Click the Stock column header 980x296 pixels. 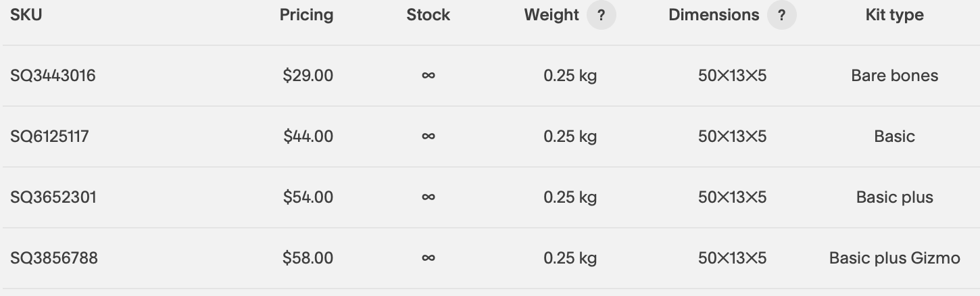(428, 15)
